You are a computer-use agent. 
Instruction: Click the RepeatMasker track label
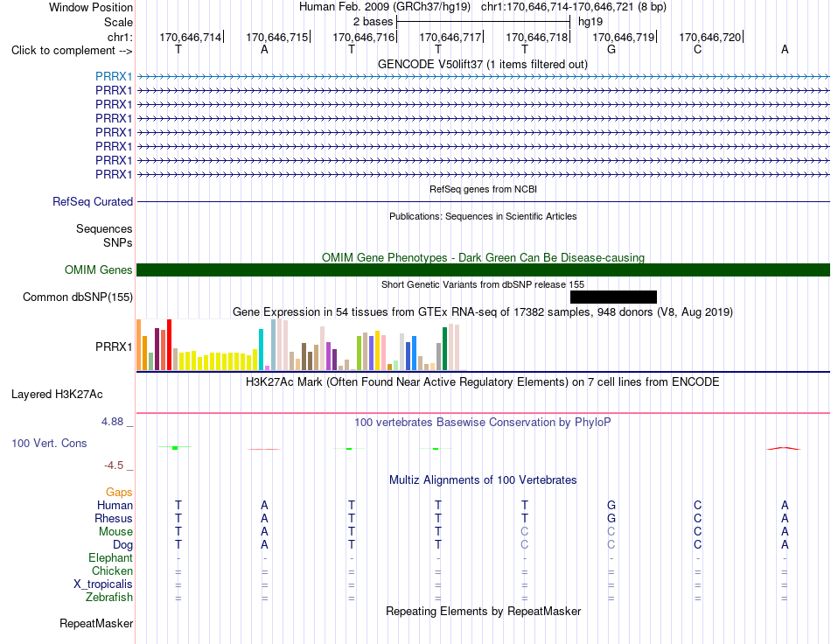coord(96,623)
